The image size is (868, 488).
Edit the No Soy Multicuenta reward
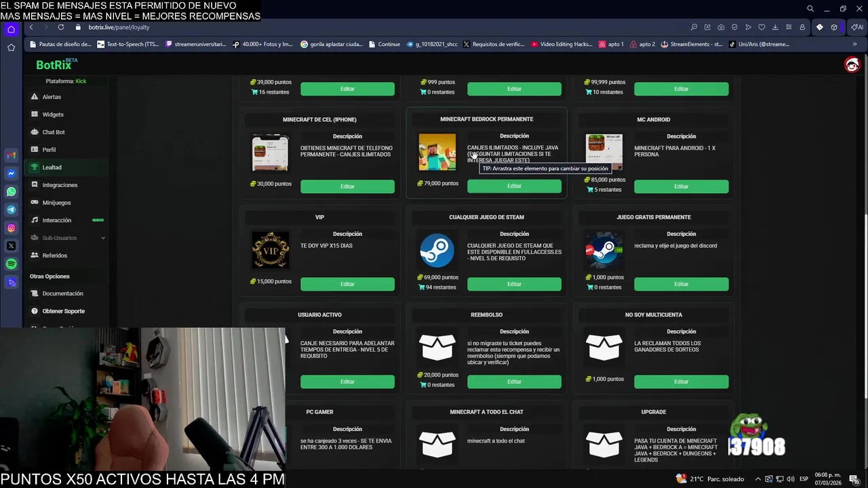[681, 382]
